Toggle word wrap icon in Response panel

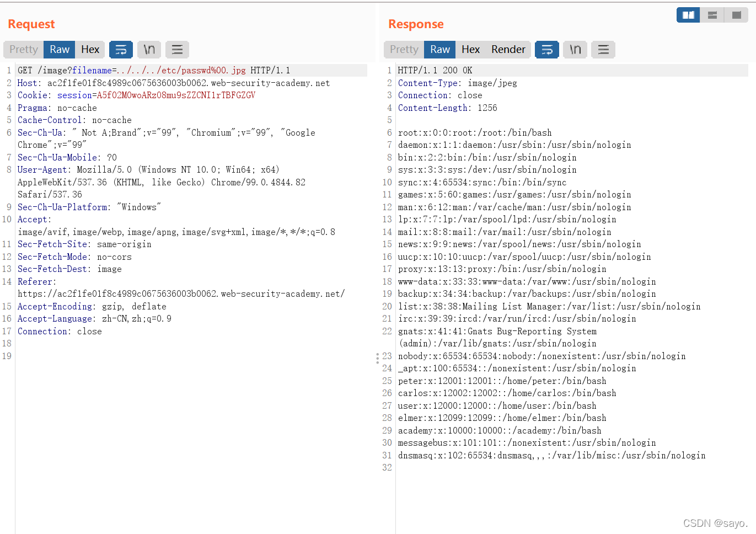point(547,50)
